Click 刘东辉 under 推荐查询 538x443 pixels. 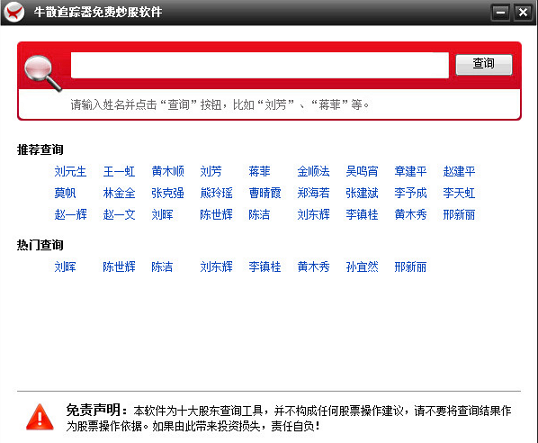coord(313,215)
